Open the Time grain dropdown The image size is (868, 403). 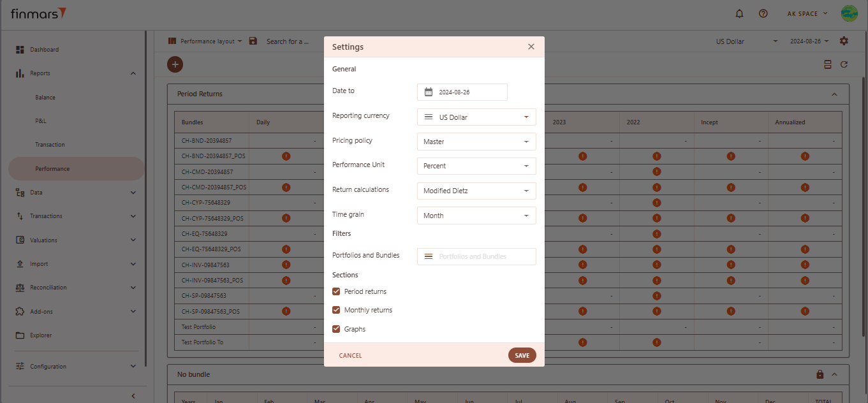pos(476,216)
